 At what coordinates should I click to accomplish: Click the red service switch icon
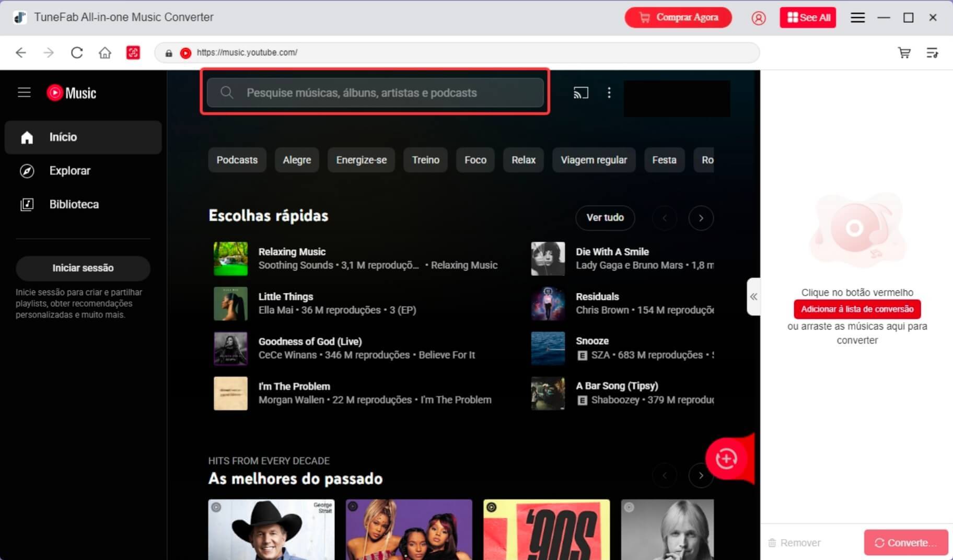click(x=133, y=52)
